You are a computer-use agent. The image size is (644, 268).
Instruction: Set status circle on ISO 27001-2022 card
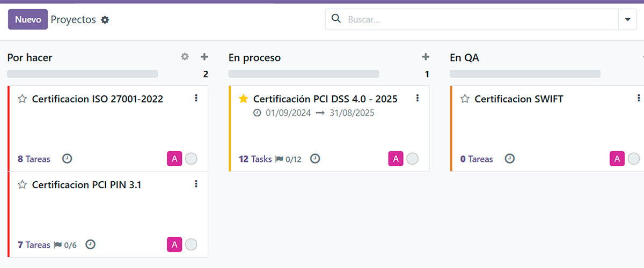tap(191, 159)
